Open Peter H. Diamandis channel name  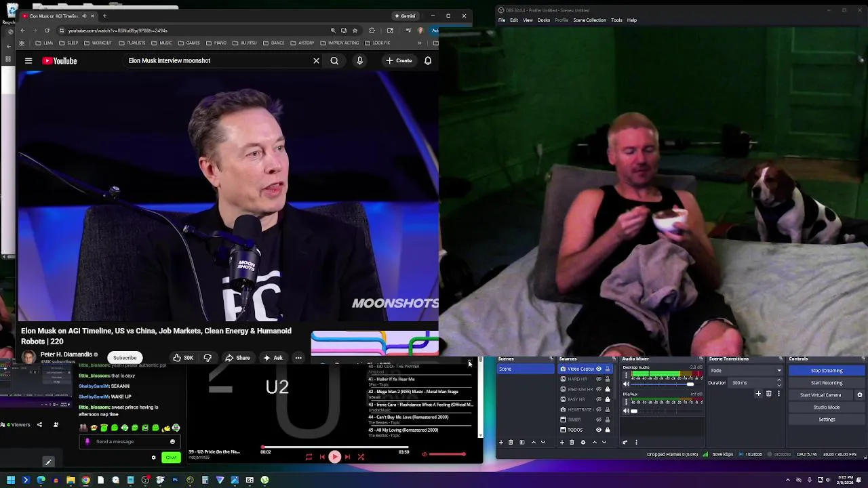[66, 354]
